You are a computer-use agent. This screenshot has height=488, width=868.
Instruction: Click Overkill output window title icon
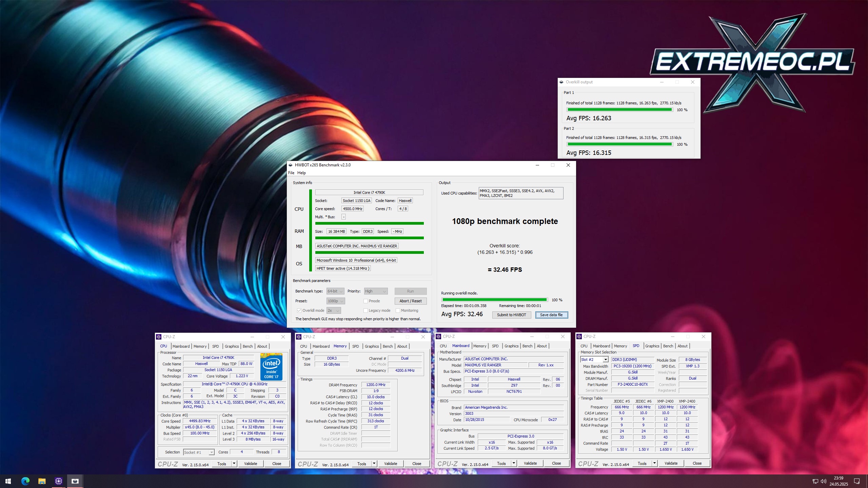[561, 82]
